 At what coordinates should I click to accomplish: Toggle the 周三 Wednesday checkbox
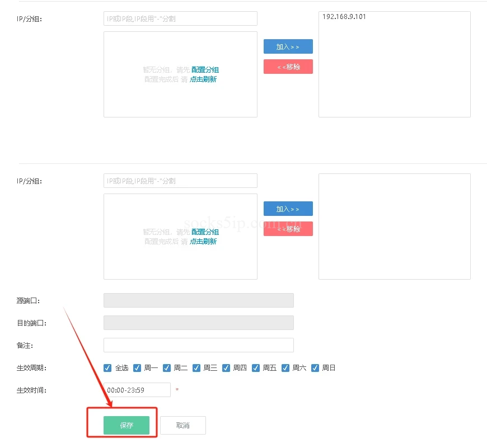pos(196,368)
